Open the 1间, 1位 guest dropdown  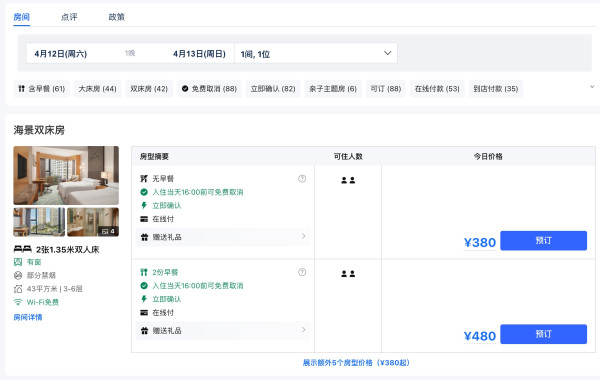[x=316, y=54]
